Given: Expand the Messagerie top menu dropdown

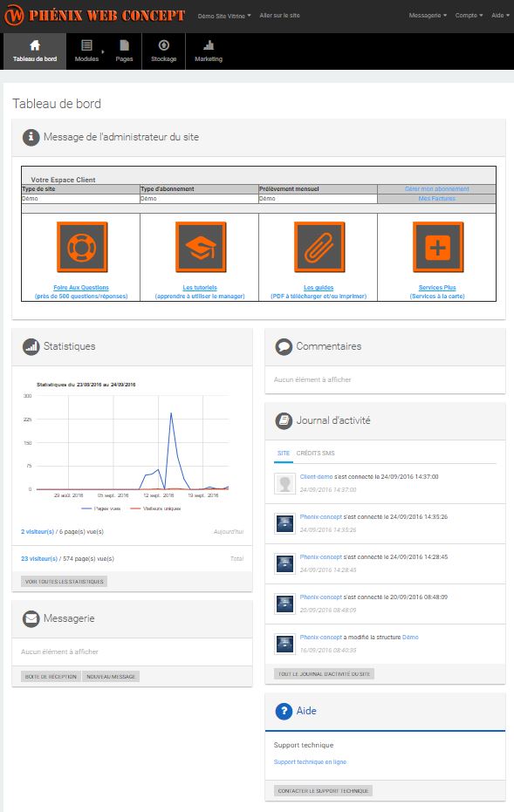Looking at the screenshot, I should [428, 16].
